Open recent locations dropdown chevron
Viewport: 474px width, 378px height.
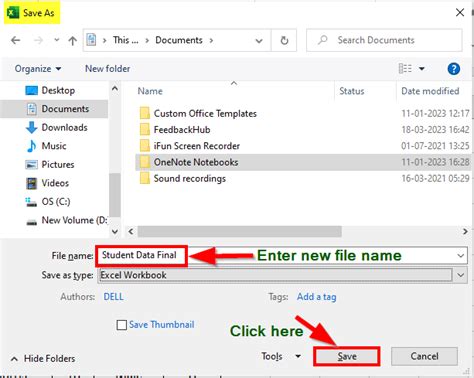57,40
